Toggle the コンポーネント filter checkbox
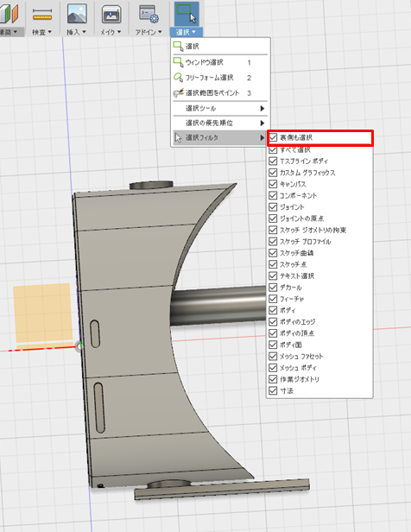 pos(273,196)
